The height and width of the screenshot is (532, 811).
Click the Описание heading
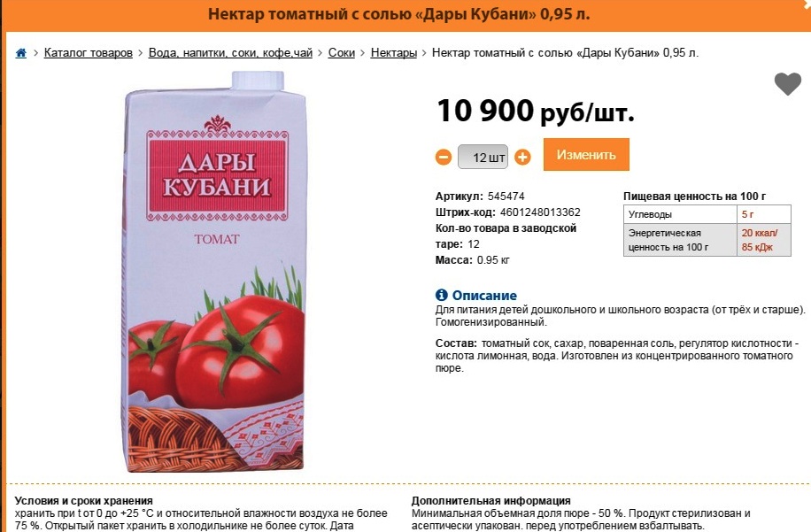[484, 295]
